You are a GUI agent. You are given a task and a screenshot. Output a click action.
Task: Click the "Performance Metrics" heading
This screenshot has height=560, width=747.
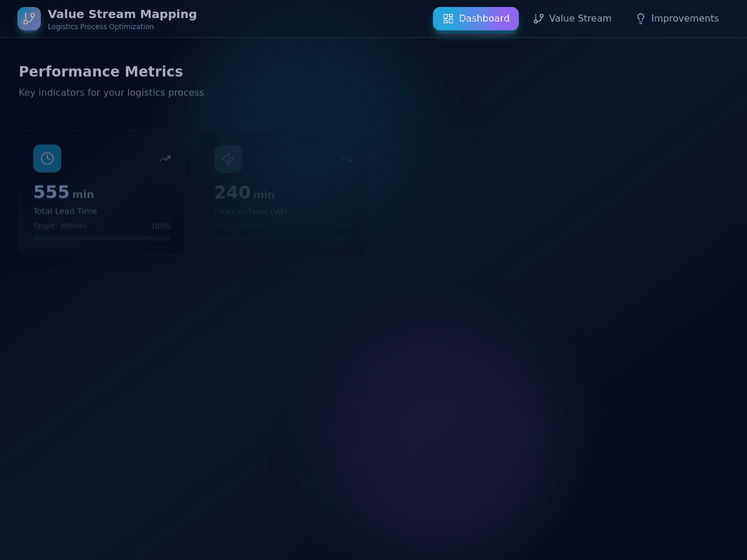pos(101,71)
